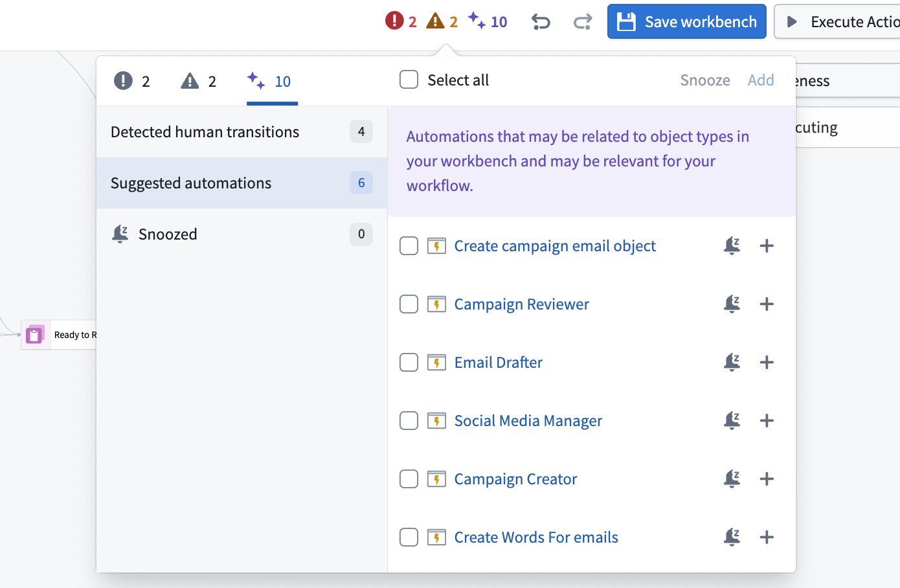Open the Campaign Reviewer link

point(522,304)
